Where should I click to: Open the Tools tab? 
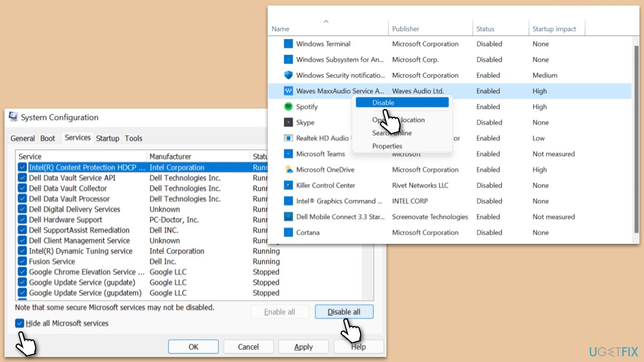pos(134,138)
